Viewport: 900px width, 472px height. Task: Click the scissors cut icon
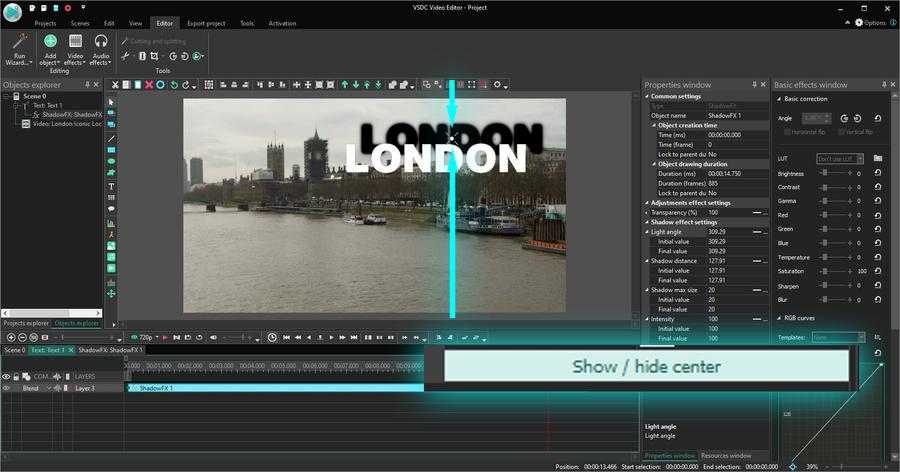[115, 85]
